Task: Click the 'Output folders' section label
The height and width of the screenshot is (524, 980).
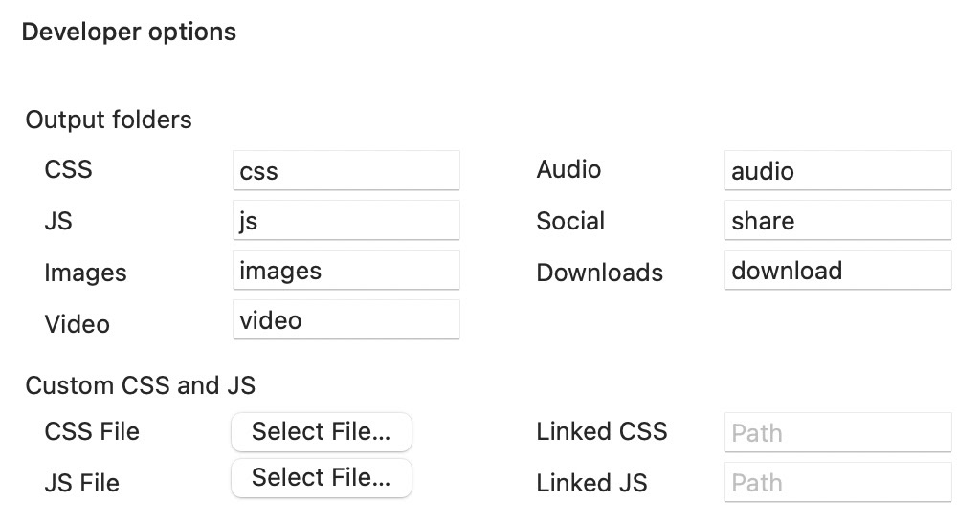Action: (x=108, y=120)
